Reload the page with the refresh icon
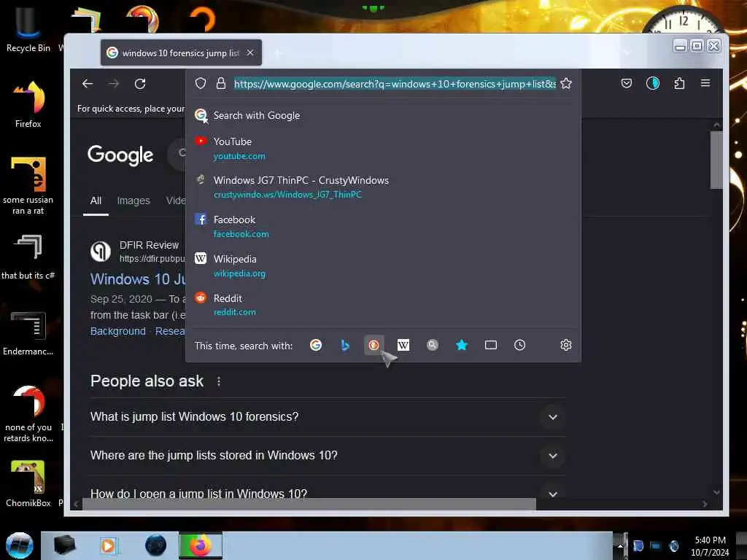The image size is (747, 560). click(140, 84)
